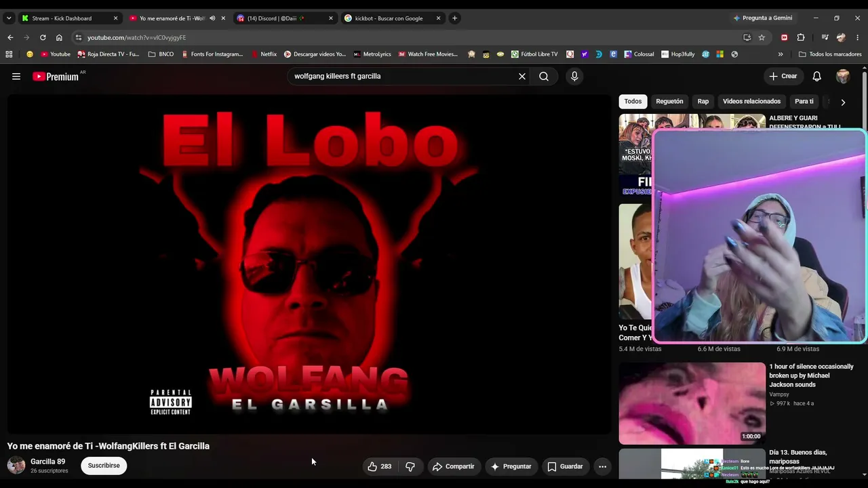Reload the YouTube page

pyautogui.click(x=43, y=37)
